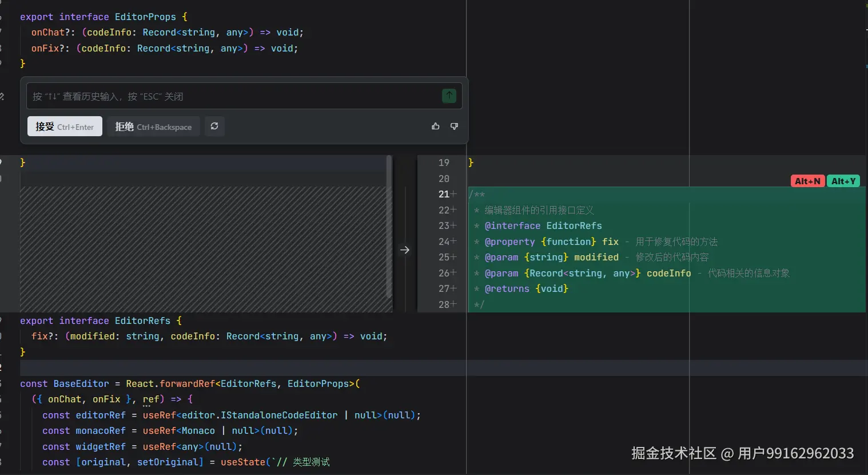Viewport: 868px width, 475px height.
Task: Give a thumbs up to the suggestion
Action: (436, 126)
